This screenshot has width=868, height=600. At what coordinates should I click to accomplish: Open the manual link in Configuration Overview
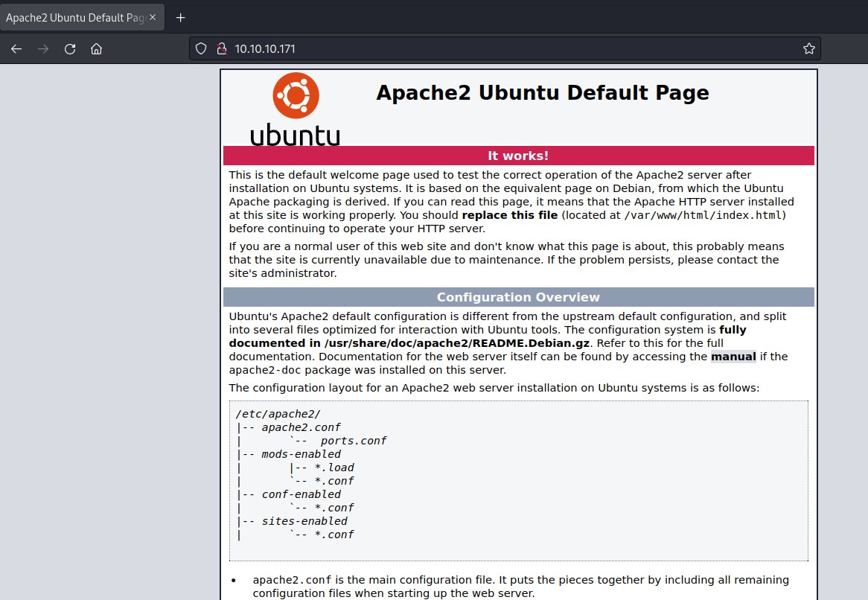tap(733, 357)
